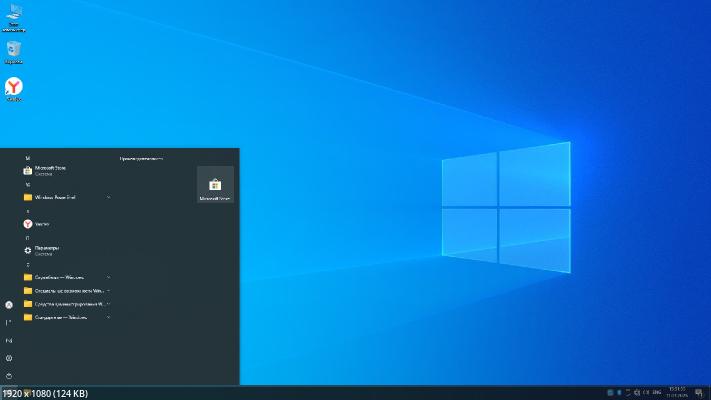Image resolution: width=711 pixels, height=400 pixels.
Task: Open the Специальные возможности folder
Action: 67,291
